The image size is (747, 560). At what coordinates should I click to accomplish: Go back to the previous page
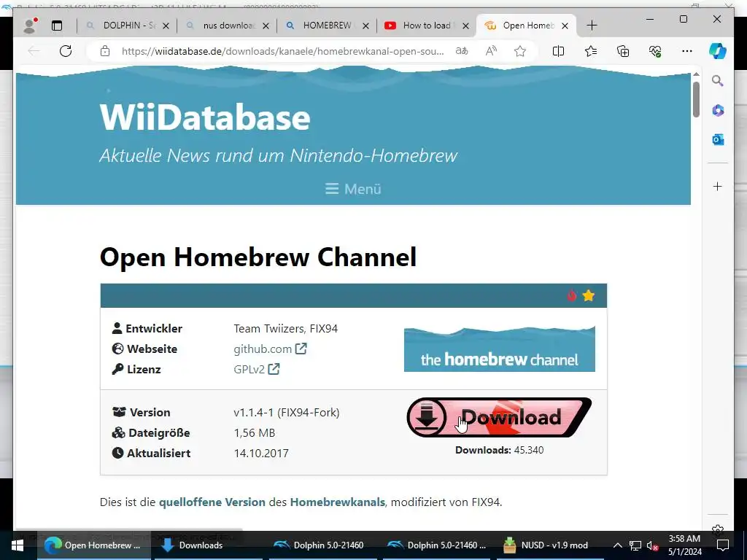(34, 51)
